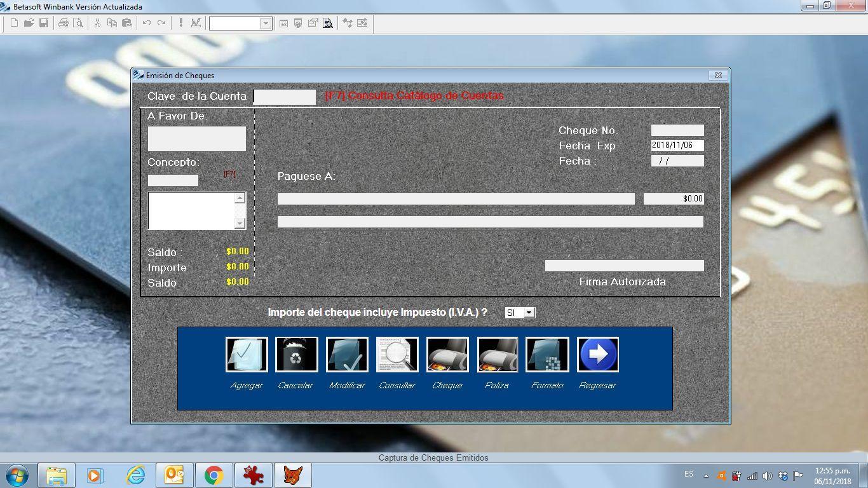This screenshot has height=488, width=868.
Task: Click the Regresar blue arrow icon
Action: (x=597, y=355)
